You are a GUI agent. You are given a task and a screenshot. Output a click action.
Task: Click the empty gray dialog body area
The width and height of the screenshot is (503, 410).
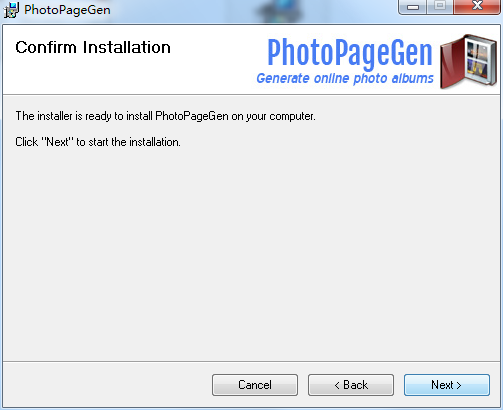click(251, 253)
